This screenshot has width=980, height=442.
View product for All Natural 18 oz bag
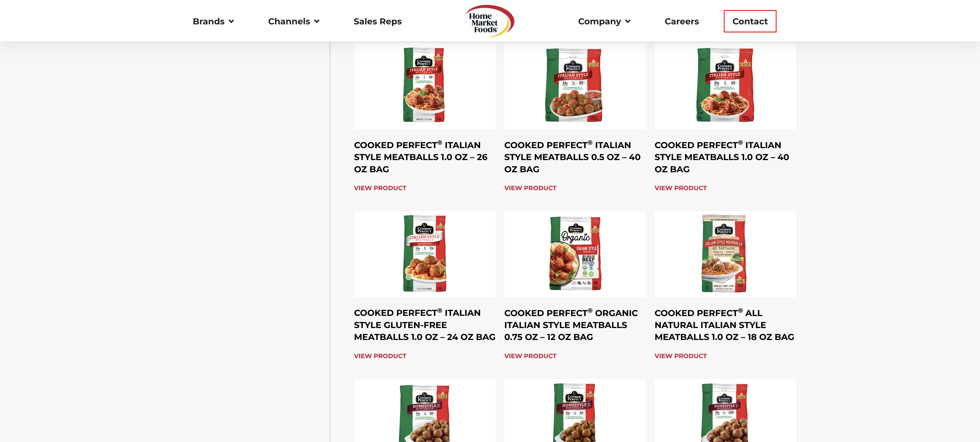coord(680,356)
